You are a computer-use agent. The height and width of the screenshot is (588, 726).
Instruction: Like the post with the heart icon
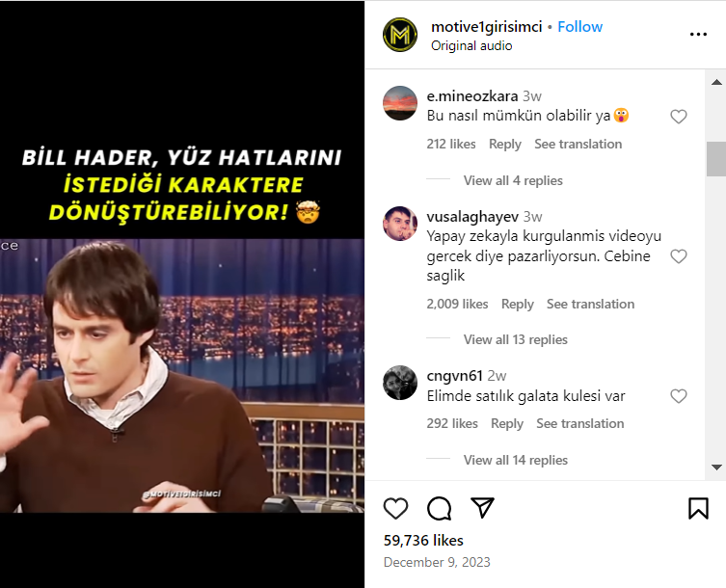click(396, 508)
